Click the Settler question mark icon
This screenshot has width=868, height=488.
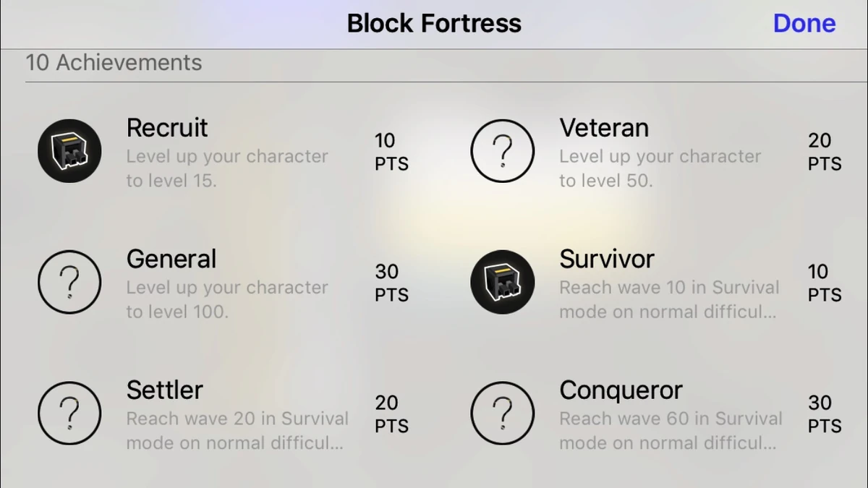[69, 413]
